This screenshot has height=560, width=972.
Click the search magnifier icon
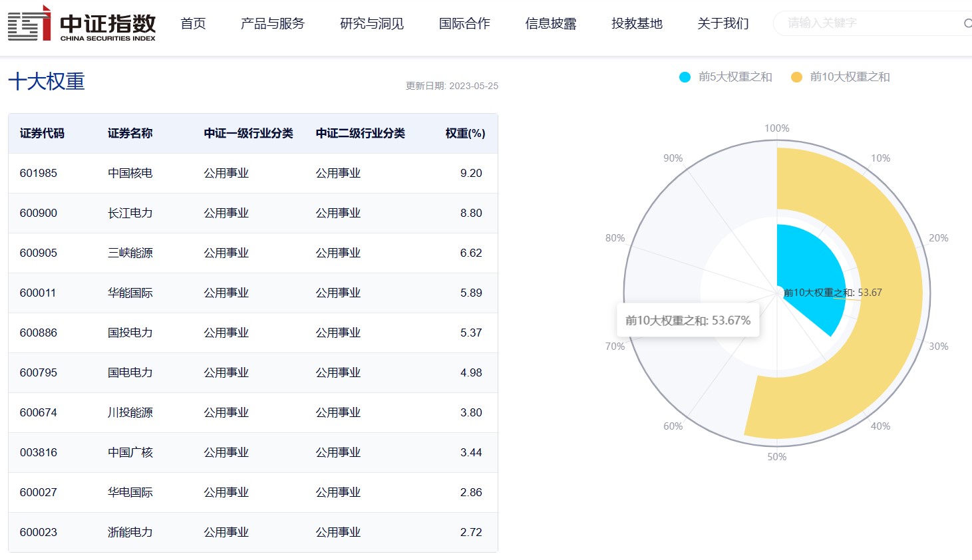tap(967, 23)
